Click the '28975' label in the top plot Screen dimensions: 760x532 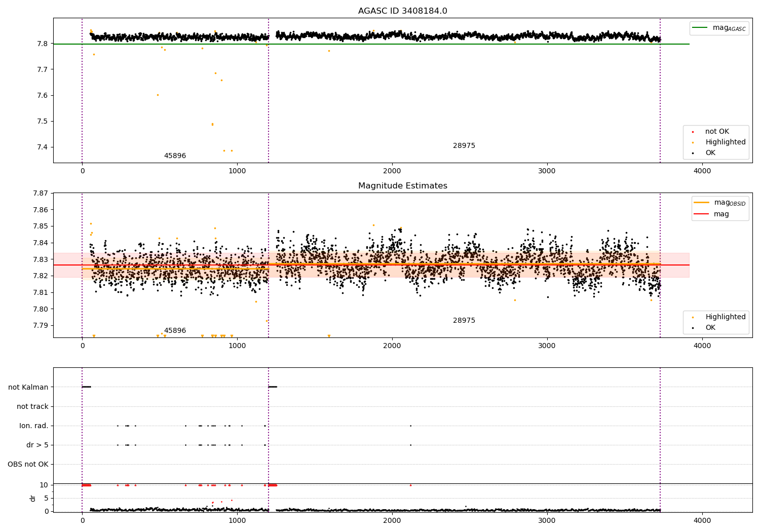pyautogui.click(x=464, y=146)
